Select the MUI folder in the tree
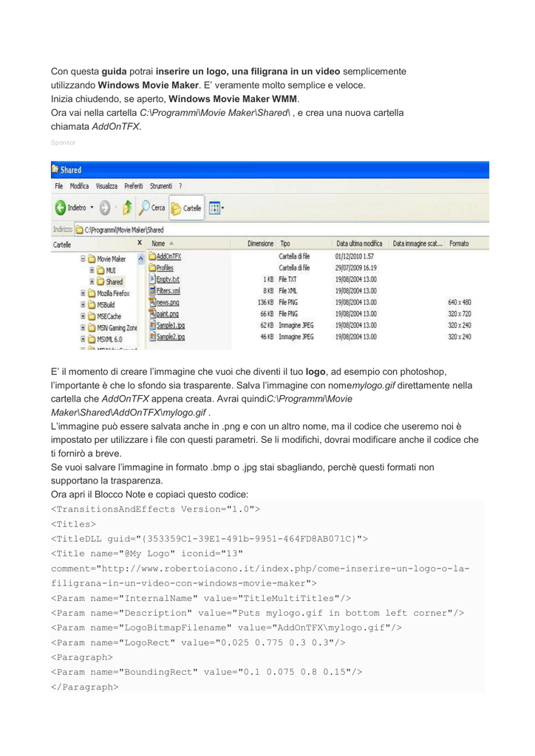Viewport: 535px width, 756px height. (111, 270)
